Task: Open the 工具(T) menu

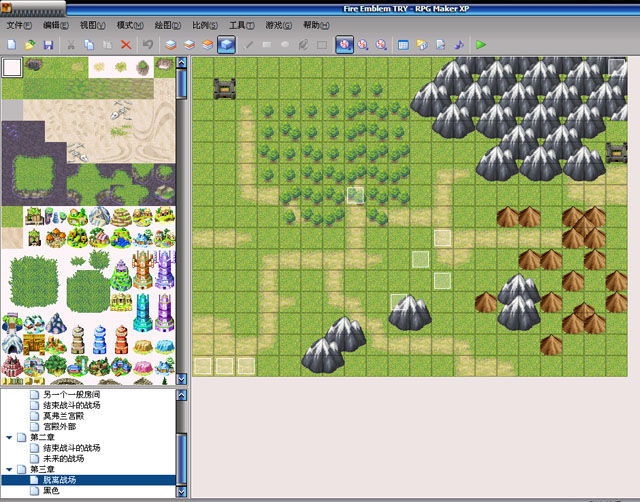Action: pos(242,25)
